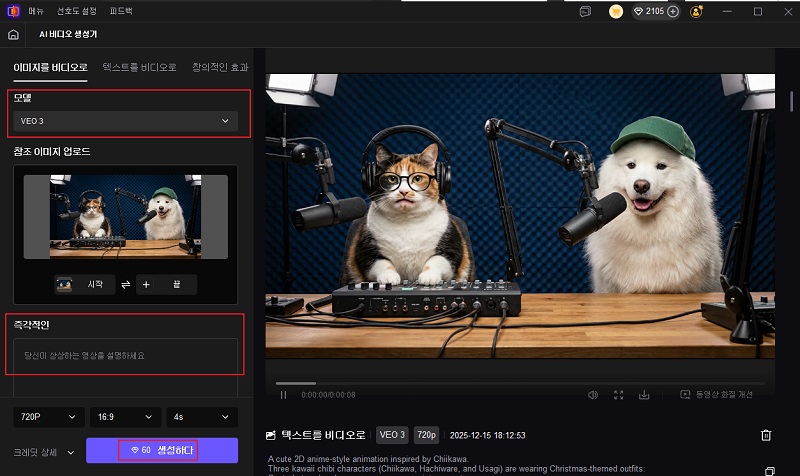The image size is (800, 476).
Task: Enter fullscreen with expand icon
Action: coord(618,395)
